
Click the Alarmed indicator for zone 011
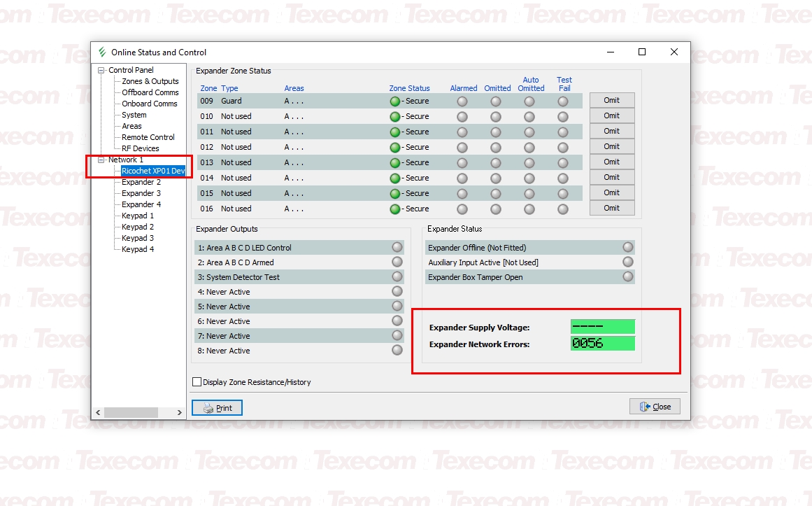point(462,132)
